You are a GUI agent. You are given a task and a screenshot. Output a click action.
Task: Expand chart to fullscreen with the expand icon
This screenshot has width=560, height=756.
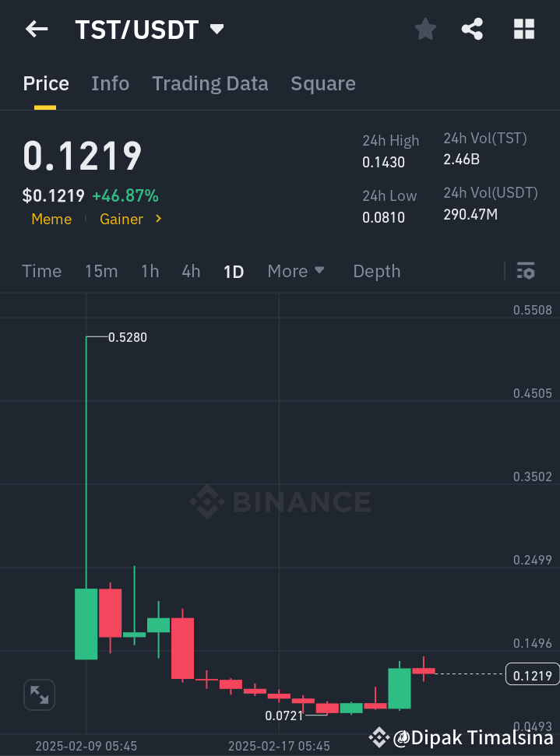[x=39, y=694]
